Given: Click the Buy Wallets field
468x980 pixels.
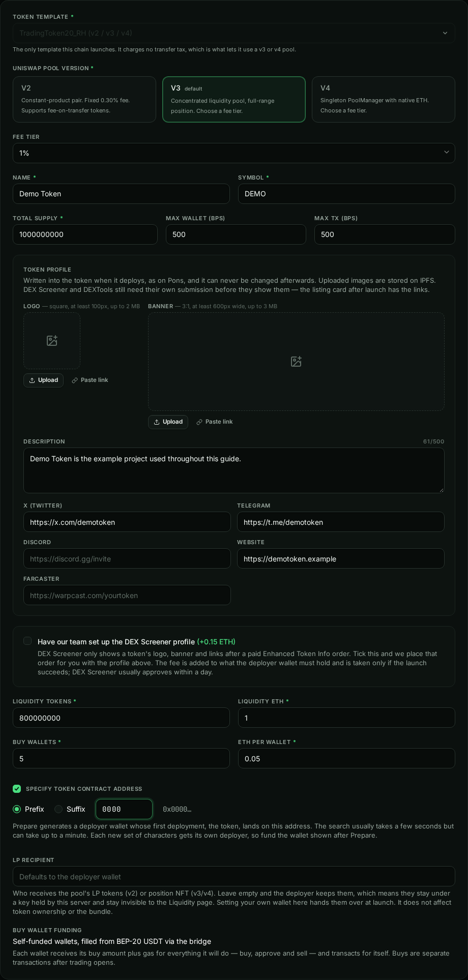Looking at the screenshot, I should 121,759.
